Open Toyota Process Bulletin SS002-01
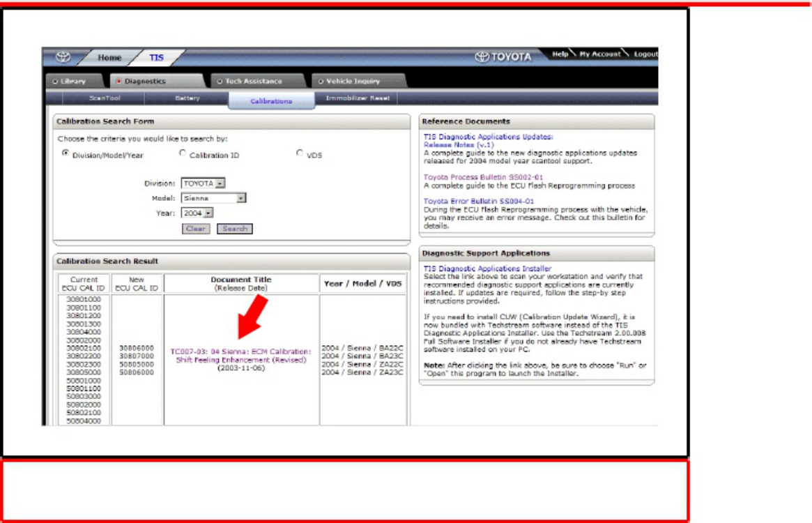The image size is (812, 523). (x=483, y=177)
